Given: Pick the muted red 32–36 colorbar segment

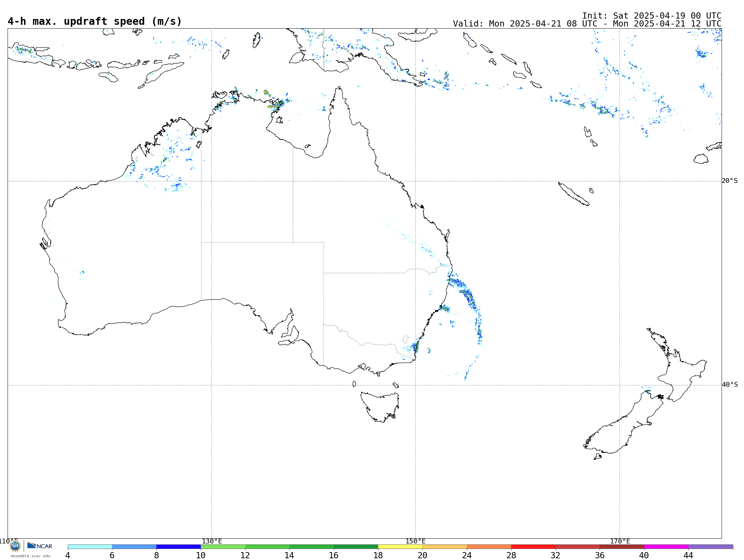Looking at the screenshot, I should click(x=578, y=547).
